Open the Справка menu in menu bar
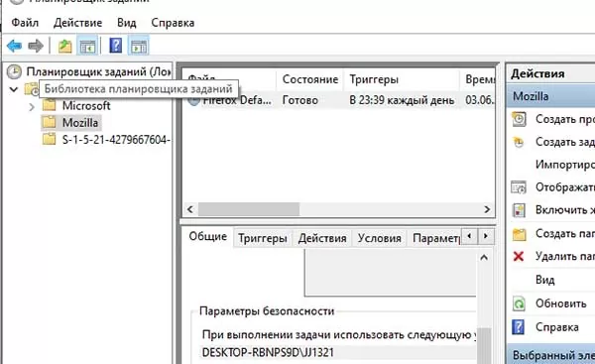The width and height of the screenshot is (595, 364). 173,23
